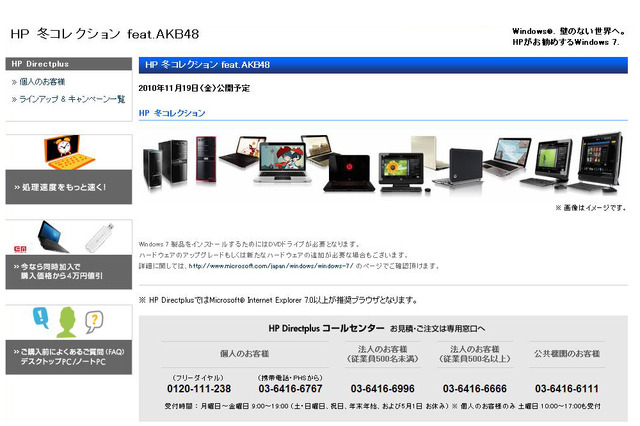Click the 法人のお客様 (従業員500名以上) heading
Screen dimensions: 640x426
click(475, 354)
